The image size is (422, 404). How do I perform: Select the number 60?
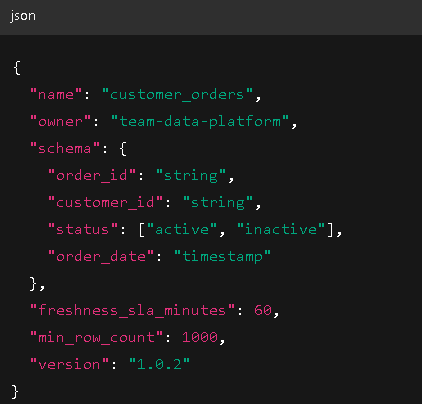click(263, 310)
